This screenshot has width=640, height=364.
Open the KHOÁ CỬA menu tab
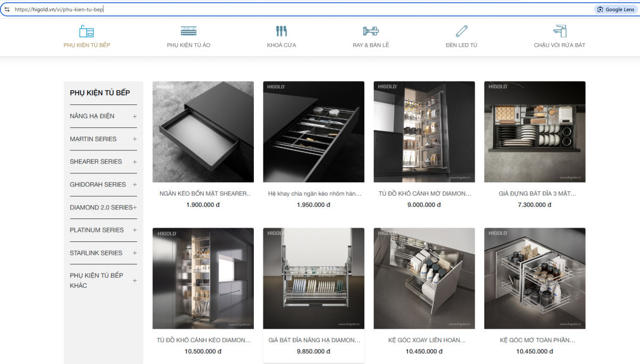pos(282,45)
